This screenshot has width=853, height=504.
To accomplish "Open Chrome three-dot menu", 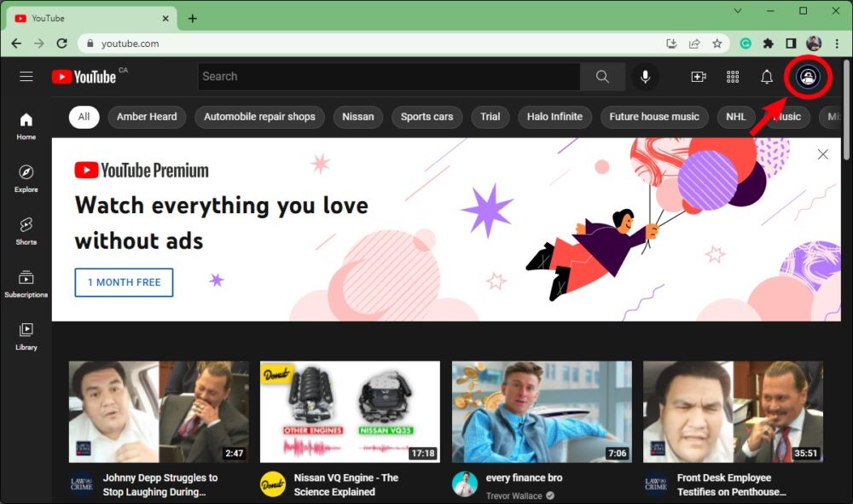I will point(837,43).
